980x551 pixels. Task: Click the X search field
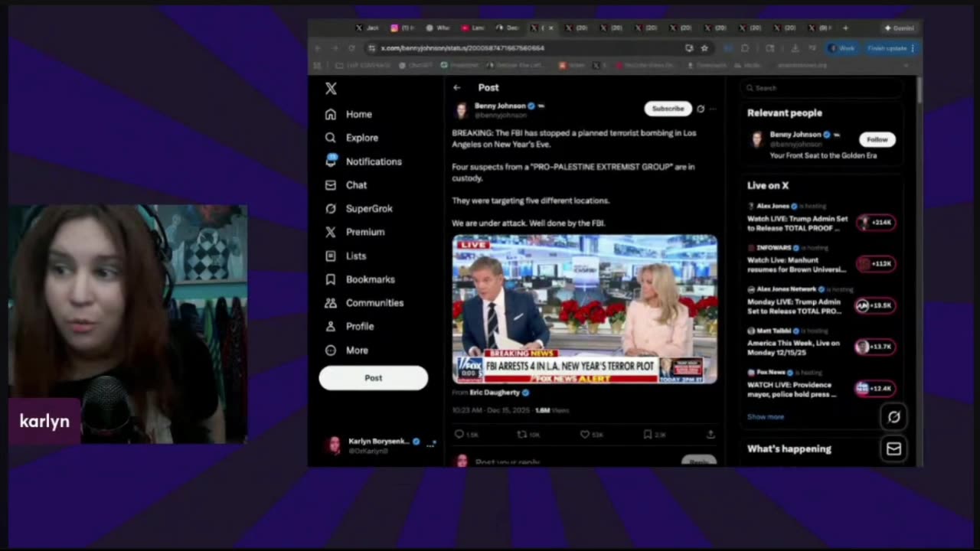coord(822,88)
